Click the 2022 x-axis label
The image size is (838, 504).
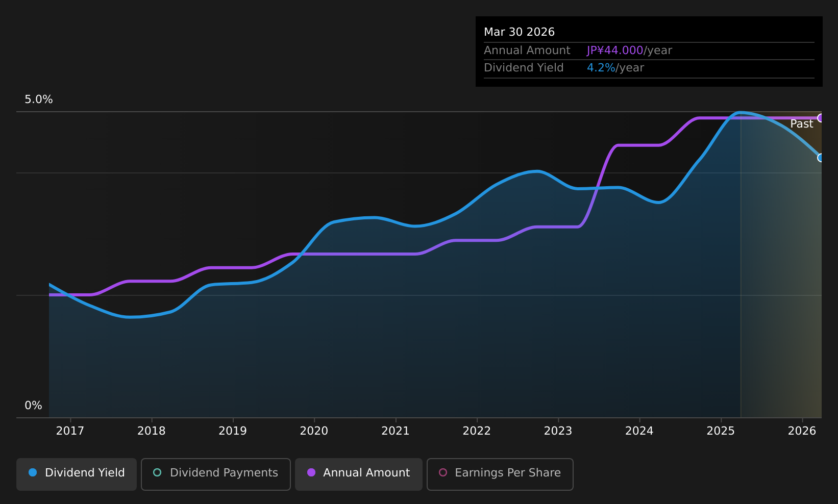477,431
